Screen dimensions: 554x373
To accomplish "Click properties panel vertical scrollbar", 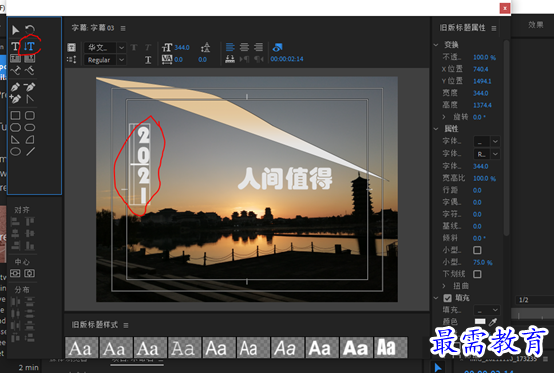I will (x=506, y=138).
